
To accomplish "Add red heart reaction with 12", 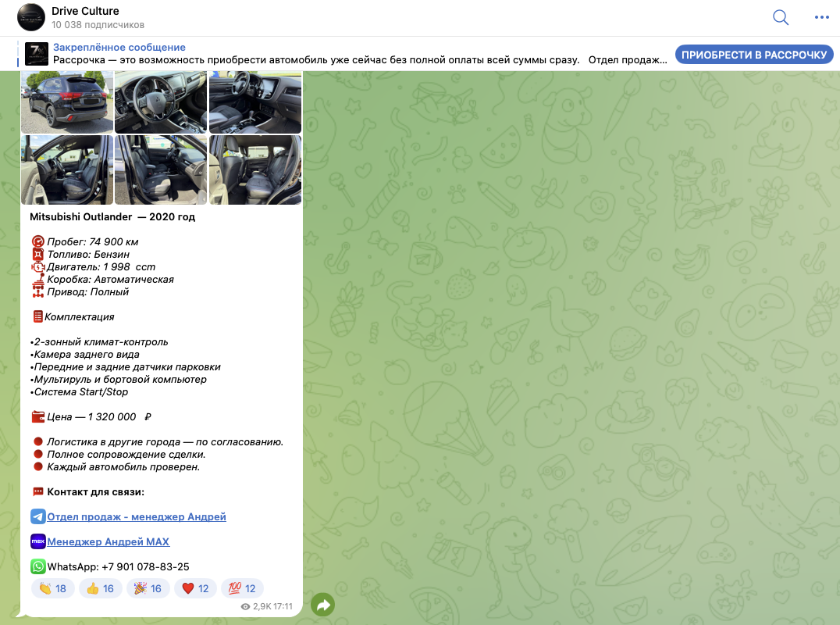I will (195, 588).
